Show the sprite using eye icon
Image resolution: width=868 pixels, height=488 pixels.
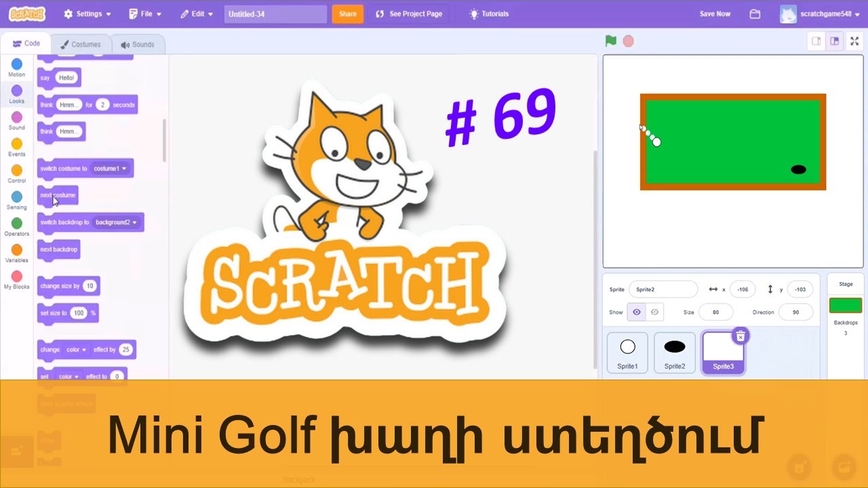pyautogui.click(x=636, y=312)
